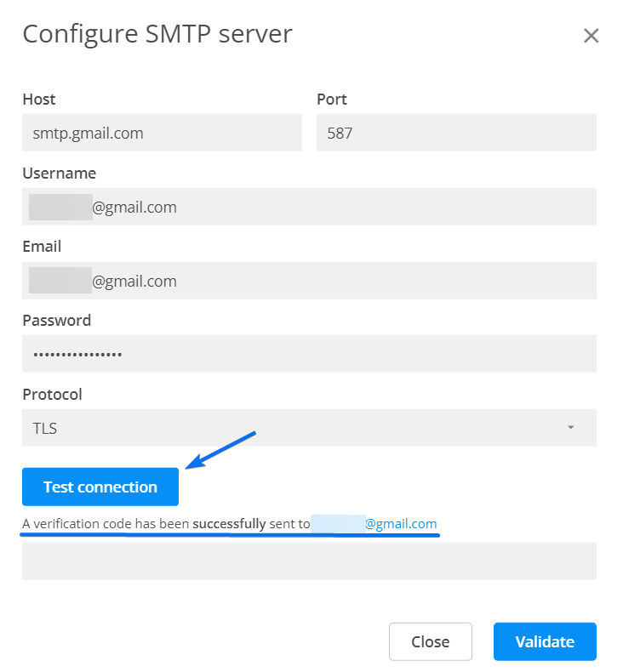Click the empty verification code field
Screen dimensions: 623x672
point(309,561)
